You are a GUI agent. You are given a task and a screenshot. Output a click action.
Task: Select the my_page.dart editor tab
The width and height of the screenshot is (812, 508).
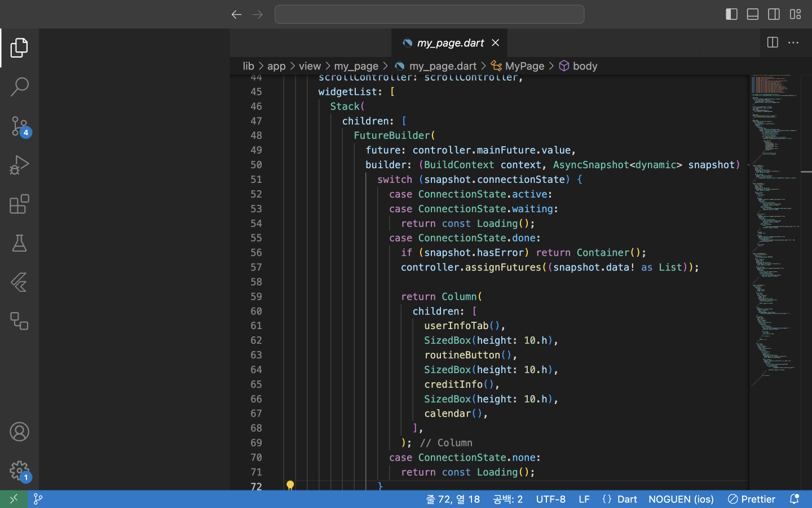[x=449, y=43]
